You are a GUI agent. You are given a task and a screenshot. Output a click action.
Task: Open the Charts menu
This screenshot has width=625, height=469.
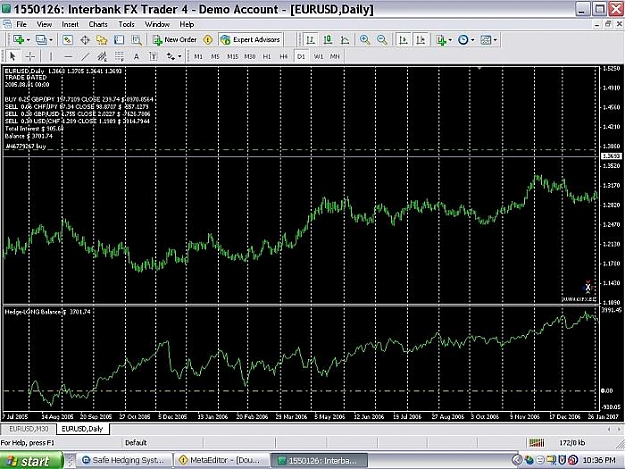[x=98, y=24]
